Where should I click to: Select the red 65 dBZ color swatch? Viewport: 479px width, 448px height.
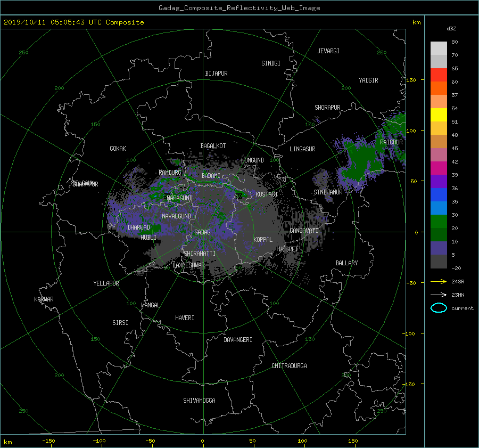pyautogui.click(x=439, y=75)
